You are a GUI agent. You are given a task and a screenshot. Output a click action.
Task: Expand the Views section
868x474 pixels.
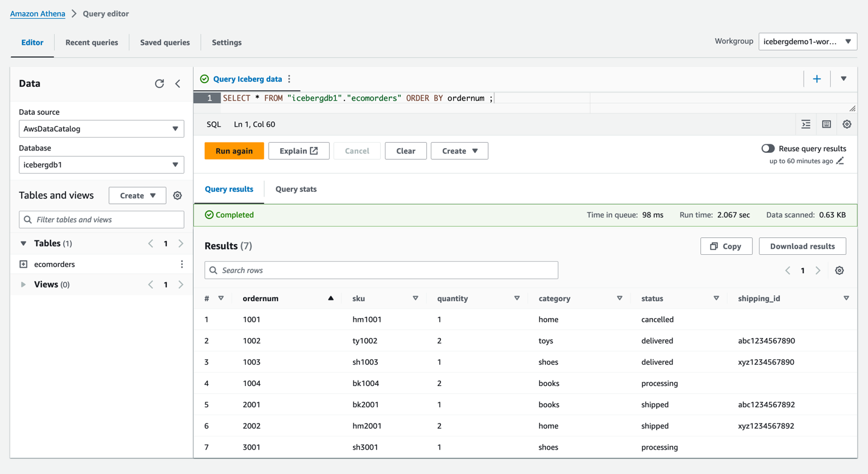(x=24, y=285)
